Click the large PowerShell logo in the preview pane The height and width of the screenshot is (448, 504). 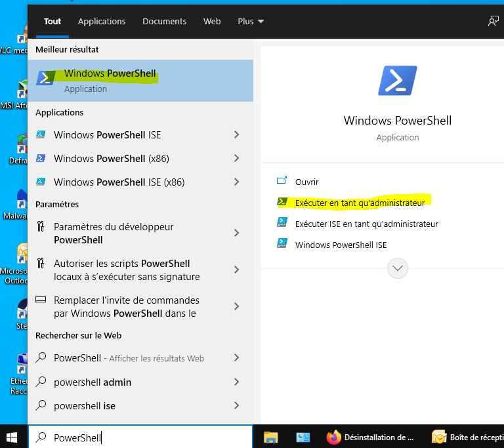(398, 81)
